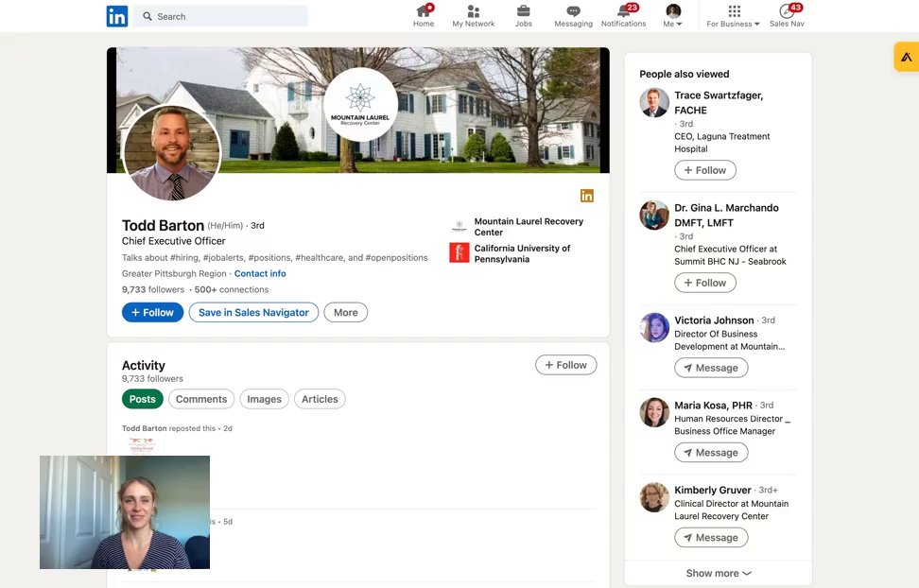Image resolution: width=919 pixels, height=588 pixels.
Task: Open Victoria Johnson profile name
Action: tap(714, 320)
